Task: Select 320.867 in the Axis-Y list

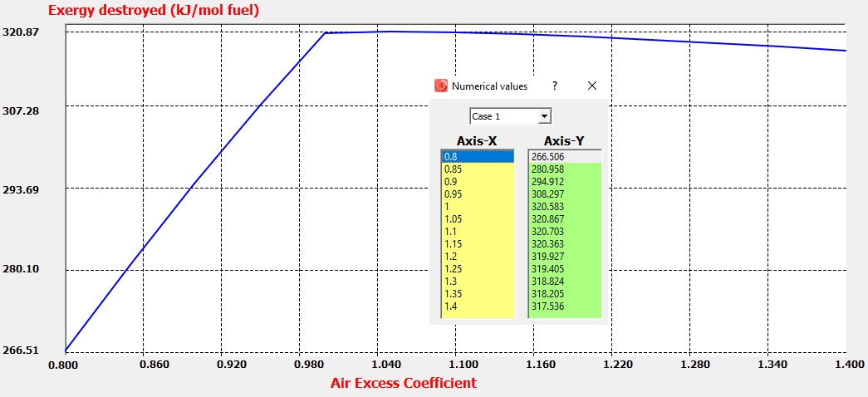Action: [564, 219]
